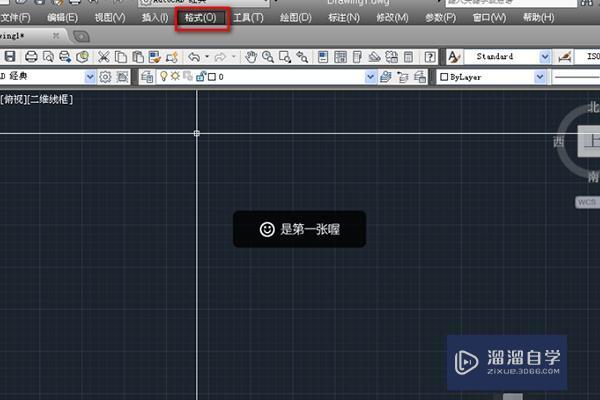Expand the layer list dropdown arrow
This screenshot has height=400, width=600.
click(370, 77)
